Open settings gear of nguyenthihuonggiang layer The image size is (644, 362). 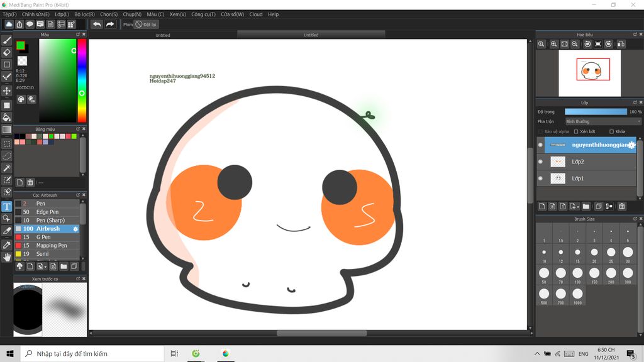click(631, 145)
